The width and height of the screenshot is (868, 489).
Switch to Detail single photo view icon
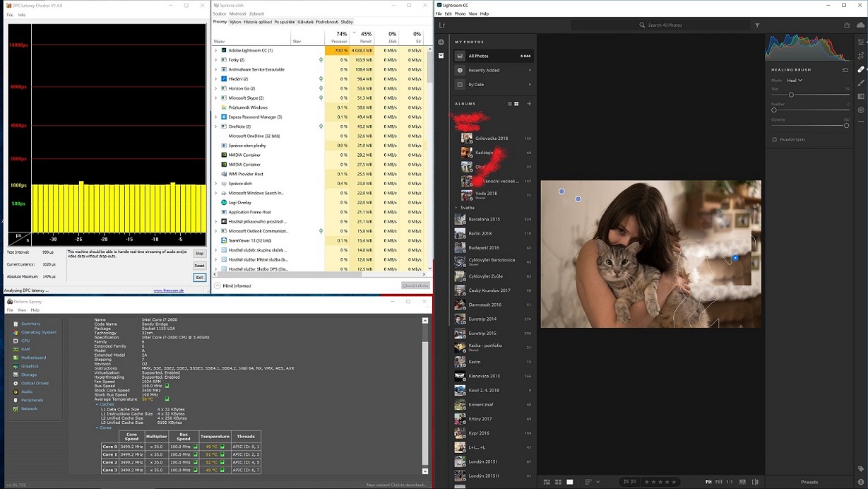pyautogui.click(x=570, y=482)
